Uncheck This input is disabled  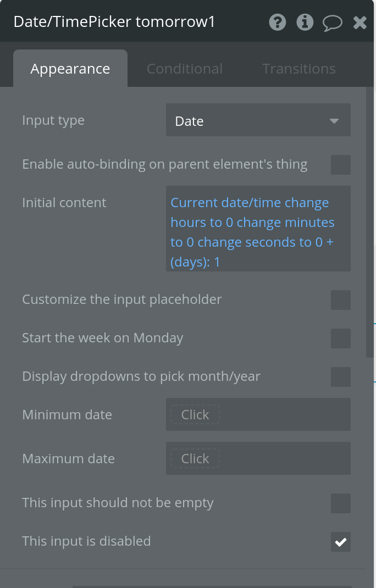click(341, 542)
